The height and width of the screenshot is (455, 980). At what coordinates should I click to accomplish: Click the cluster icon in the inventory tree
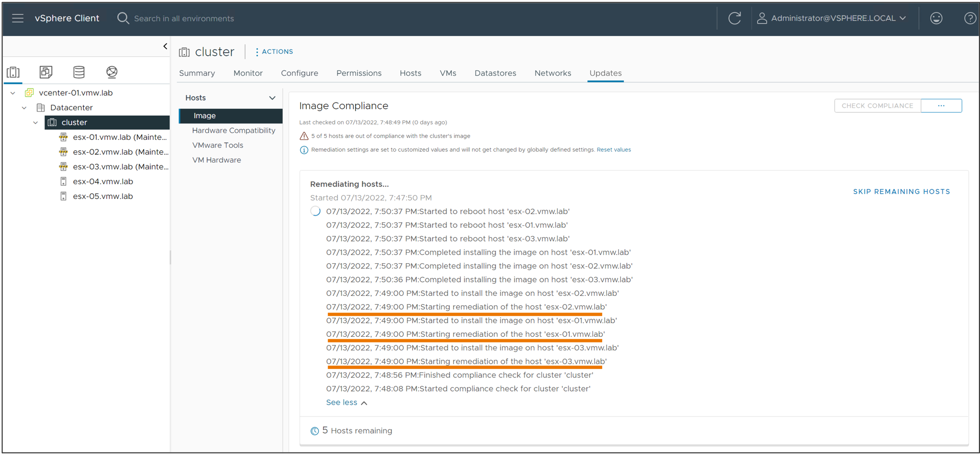point(51,122)
